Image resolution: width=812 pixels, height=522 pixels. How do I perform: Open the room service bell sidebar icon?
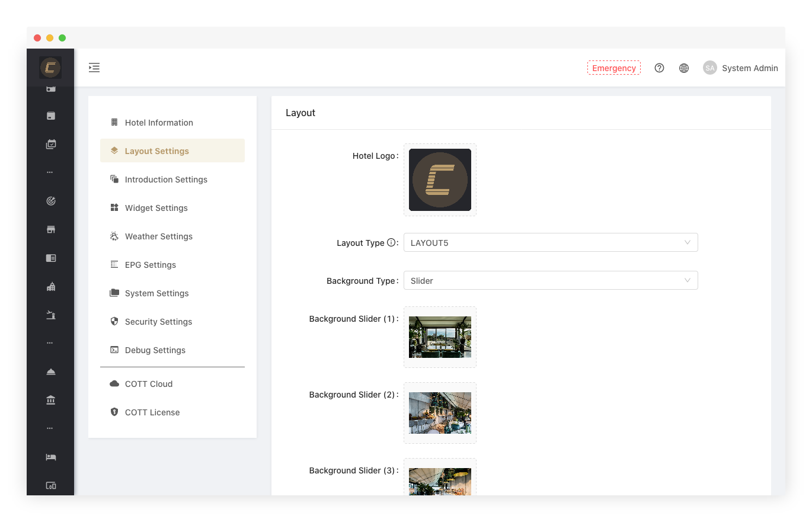point(51,372)
